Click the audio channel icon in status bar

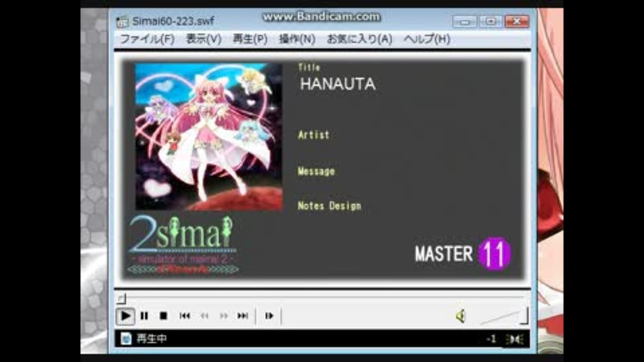tap(515, 339)
